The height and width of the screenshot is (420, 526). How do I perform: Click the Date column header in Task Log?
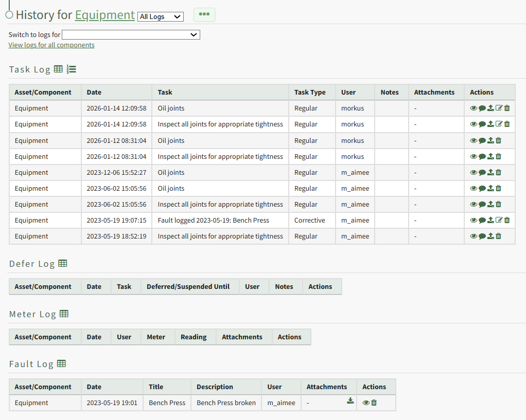[x=94, y=92]
